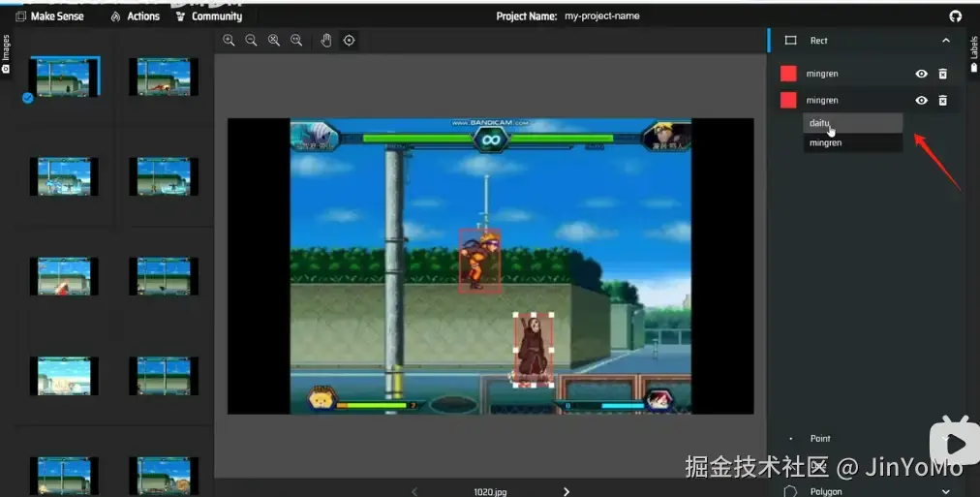The height and width of the screenshot is (497, 980).
Task: Select the zoom to fit icon
Action: tap(274, 40)
